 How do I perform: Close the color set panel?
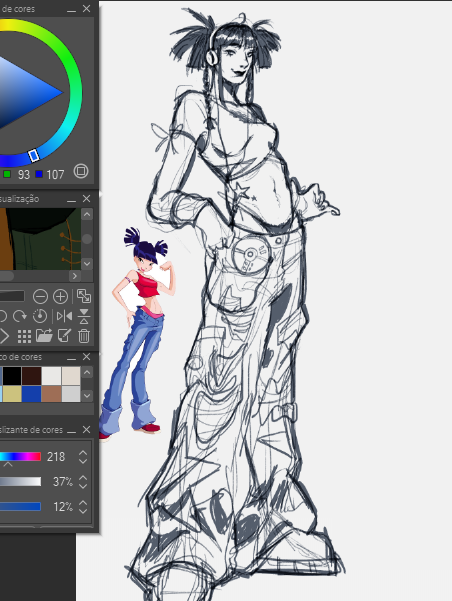pyautogui.click(x=86, y=357)
